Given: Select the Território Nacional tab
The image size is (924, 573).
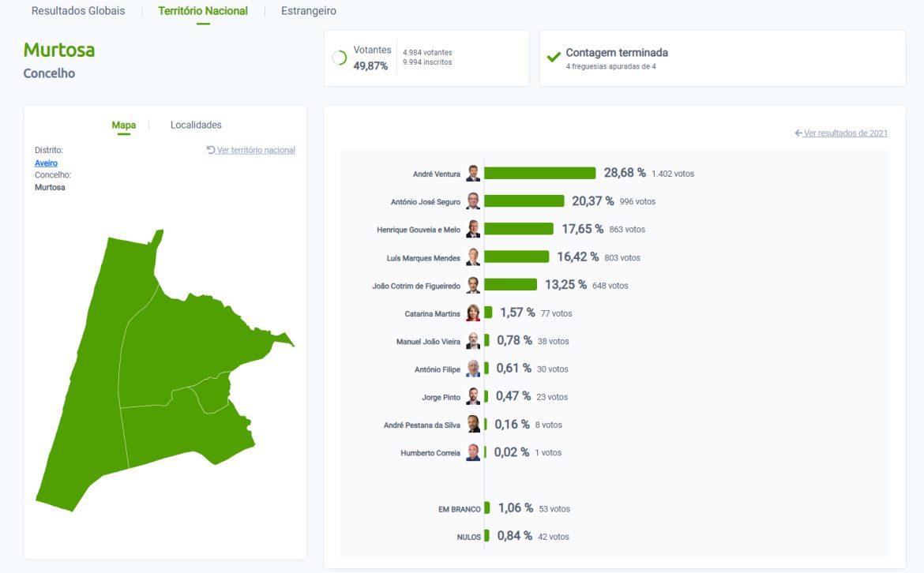Looking at the screenshot, I should (x=203, y=11).
